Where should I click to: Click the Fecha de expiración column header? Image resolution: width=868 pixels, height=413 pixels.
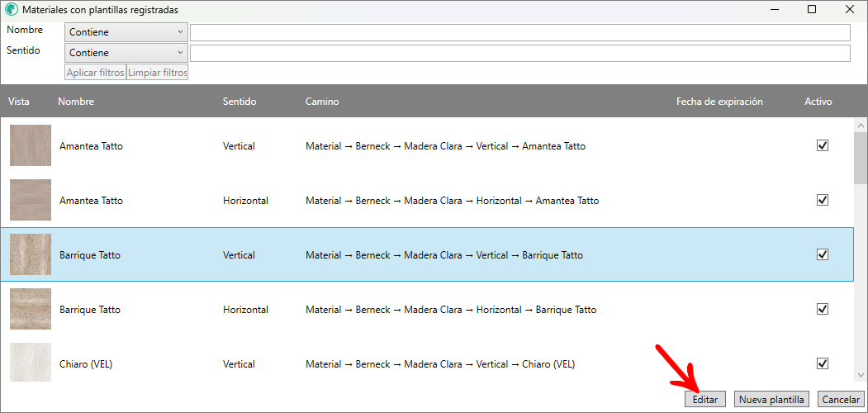(x=719, y=102)
